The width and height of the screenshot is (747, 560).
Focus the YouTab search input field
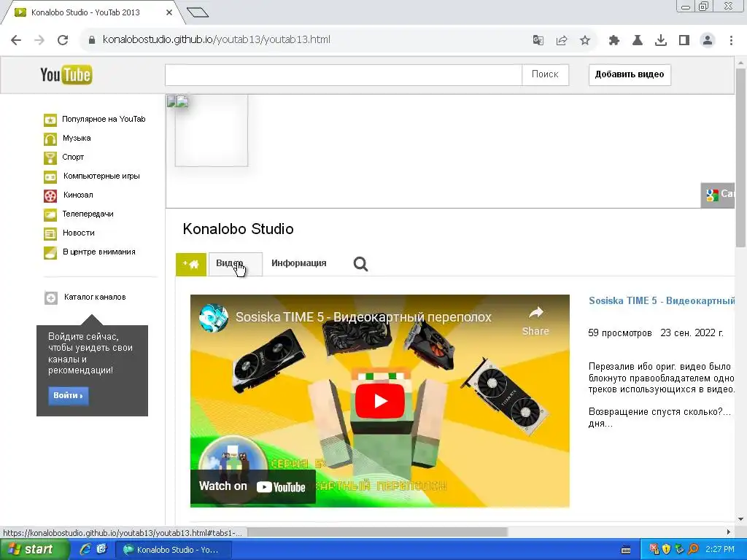pyautogui.click(x=344, y=75)
